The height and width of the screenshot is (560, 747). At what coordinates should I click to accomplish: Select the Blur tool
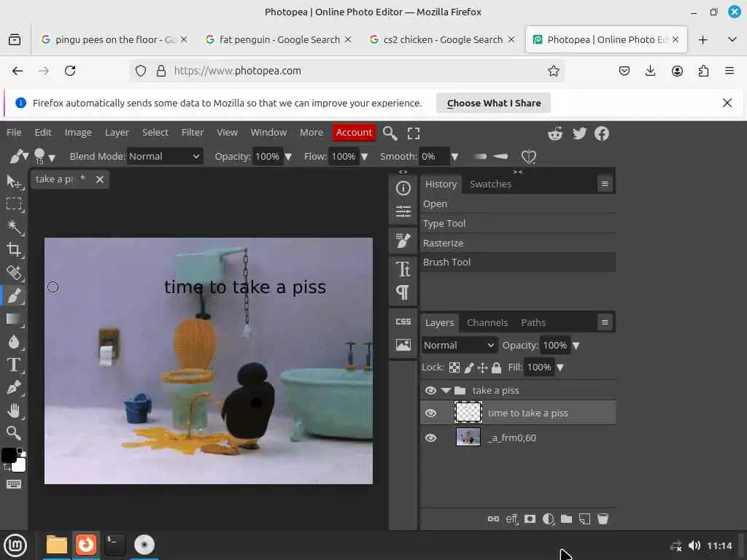tap(14, 341)
